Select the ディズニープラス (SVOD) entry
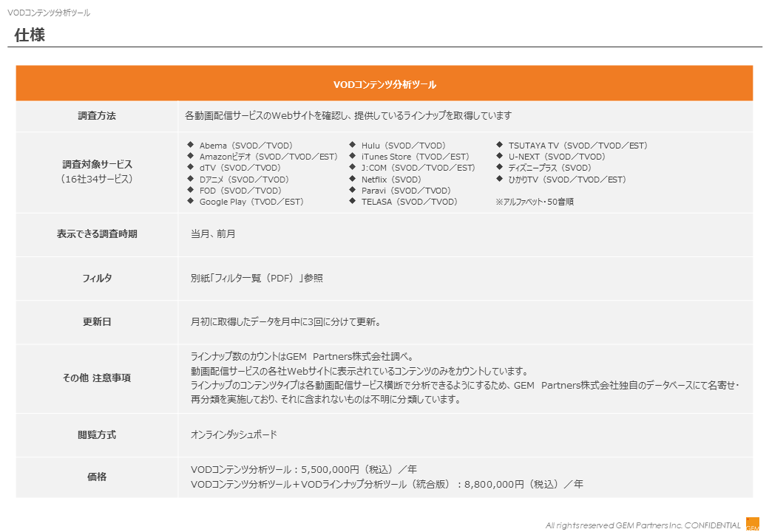This screenshot has width=769, height=532. 549,168
